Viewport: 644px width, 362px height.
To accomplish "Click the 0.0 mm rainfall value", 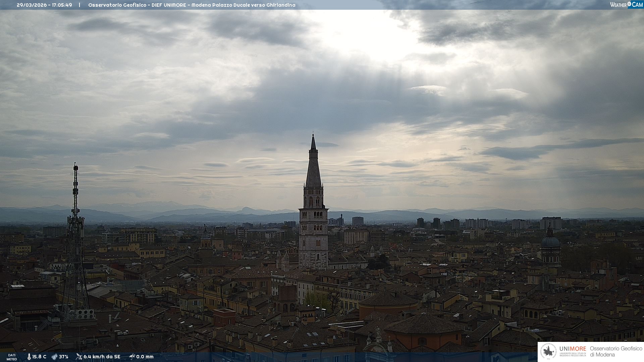I will 145,357.
